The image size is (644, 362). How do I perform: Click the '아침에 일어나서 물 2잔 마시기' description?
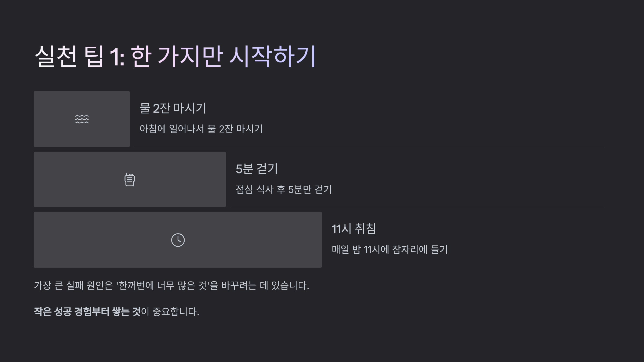pos(201,129)
